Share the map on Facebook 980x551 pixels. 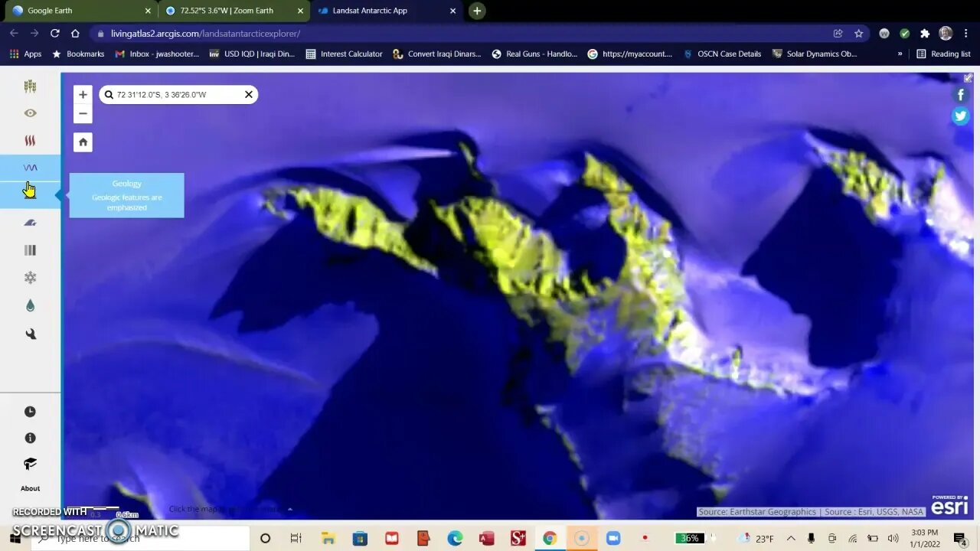[960, 95]
